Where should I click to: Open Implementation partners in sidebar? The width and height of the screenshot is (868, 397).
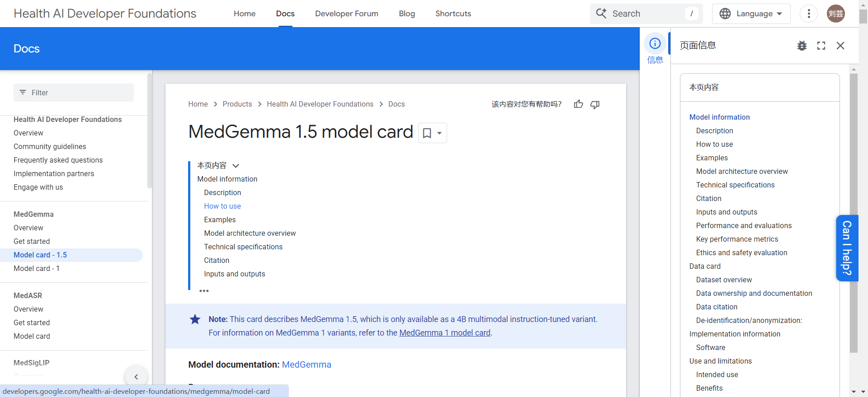pyautogui.click(x=54, y=173)
